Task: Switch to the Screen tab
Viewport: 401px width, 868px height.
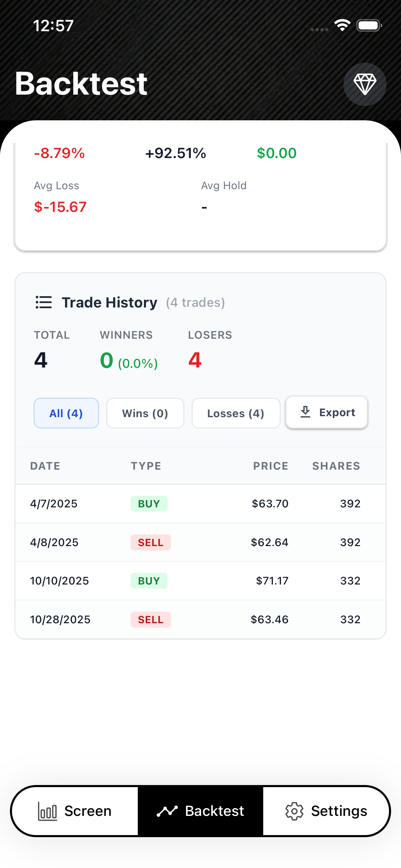Action: [x=75, y=811]
